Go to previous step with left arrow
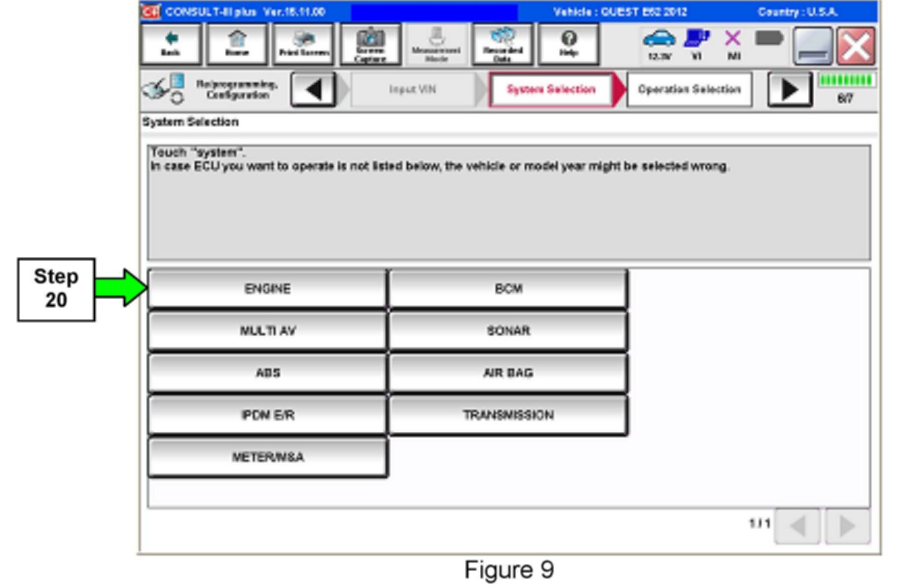 click(314, 90)
